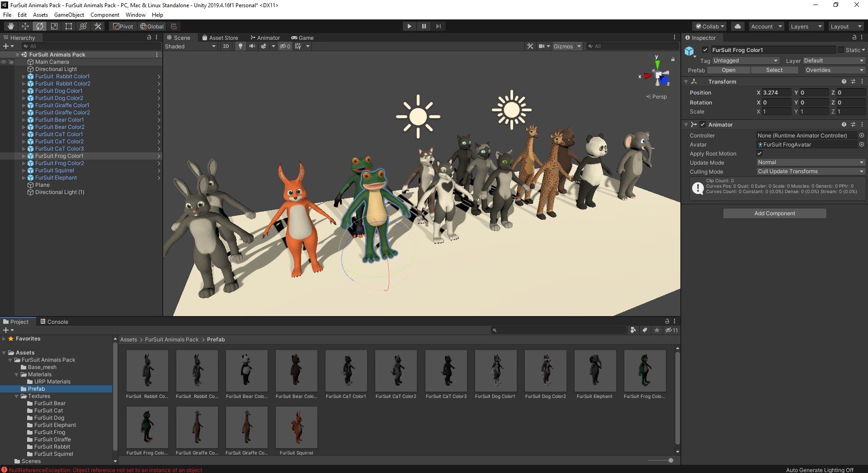The height and width of the screenshot is (473, 868).
Task: Select the Scale tool
Action: click(54, 26)
